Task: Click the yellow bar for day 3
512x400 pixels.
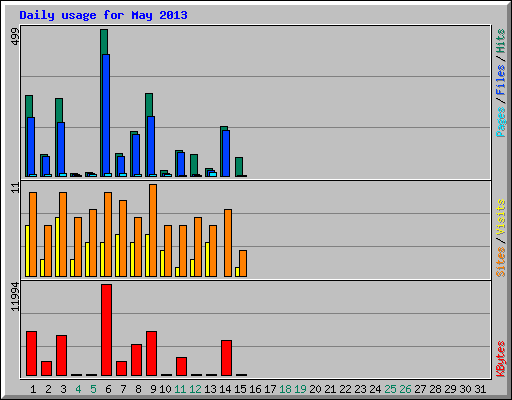Action: pos(57,247)
